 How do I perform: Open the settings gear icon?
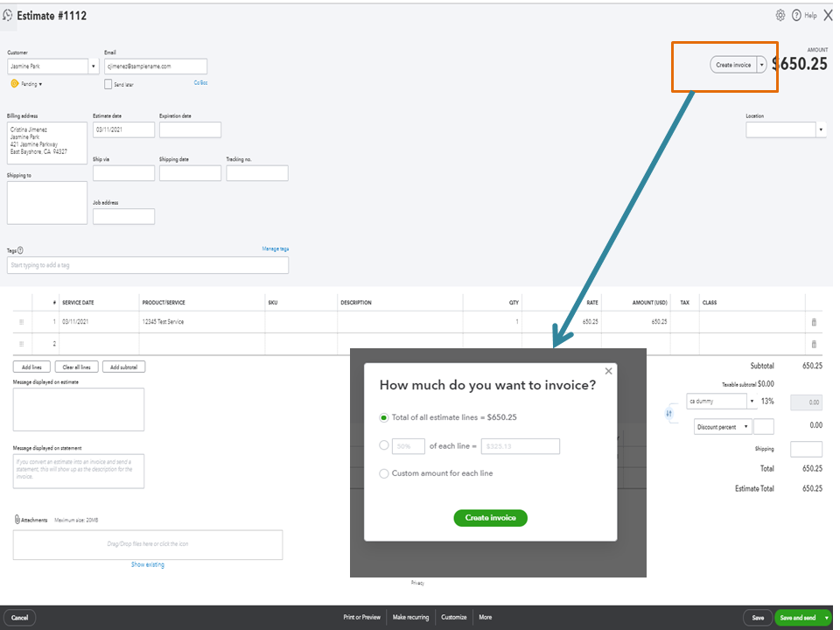coord(780,16)
